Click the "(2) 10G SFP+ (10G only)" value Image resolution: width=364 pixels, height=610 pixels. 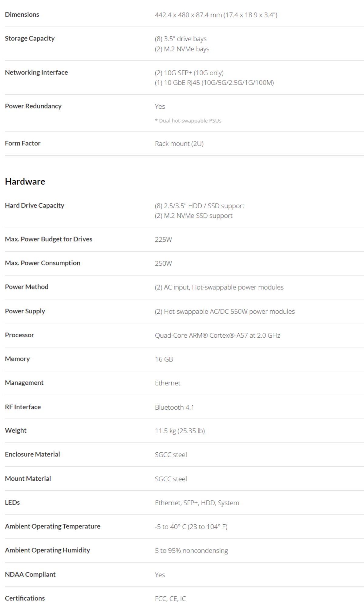point(189,73)
